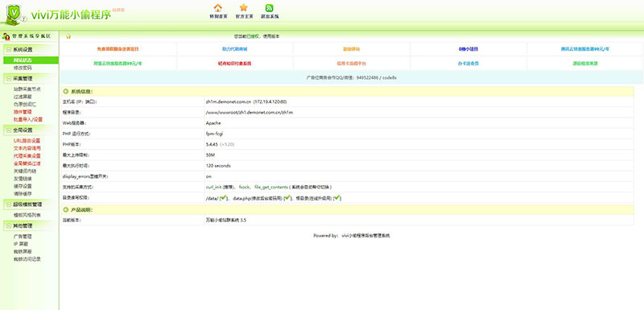
Task: Collapse the 其他管理 sidebar section
Action: click(x=9, y=225)
